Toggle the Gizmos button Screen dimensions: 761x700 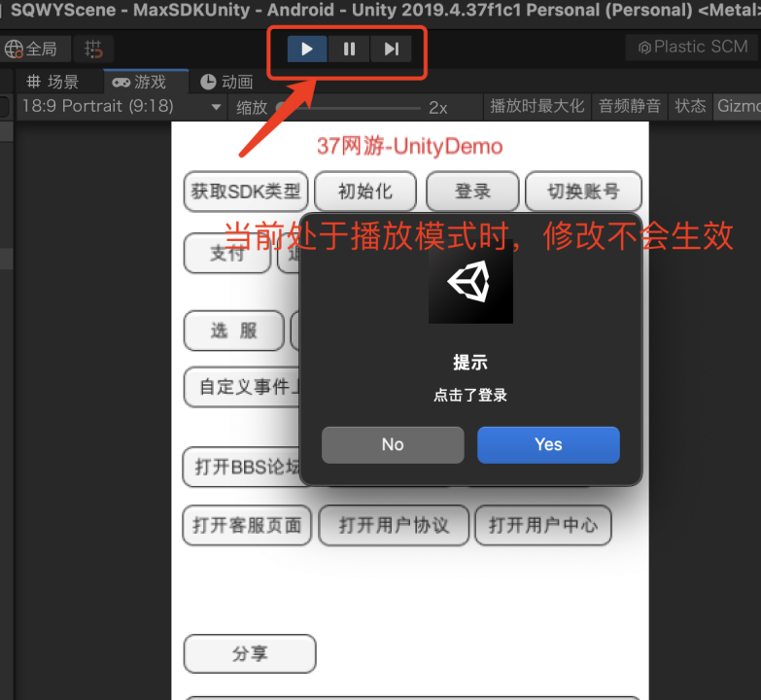737,106
